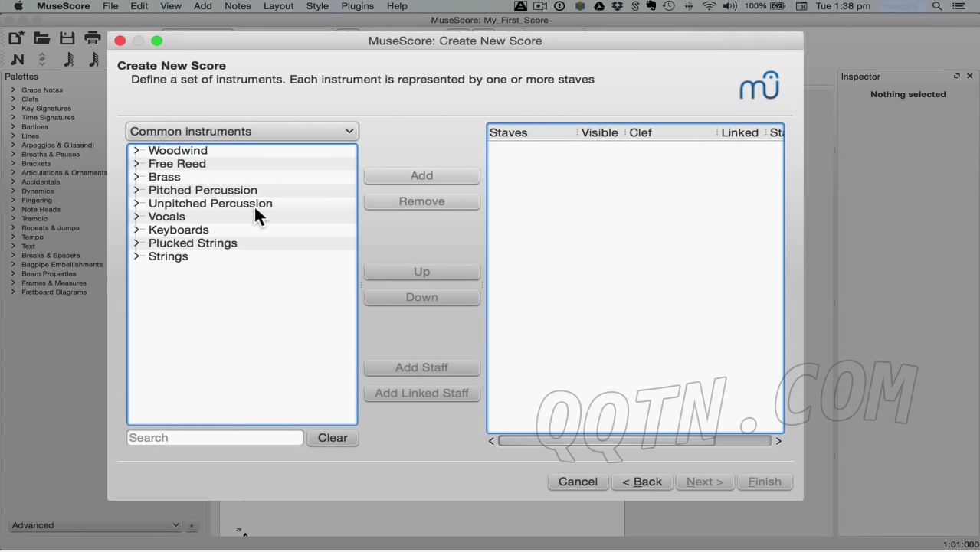Close the Inspector panel

969,77
